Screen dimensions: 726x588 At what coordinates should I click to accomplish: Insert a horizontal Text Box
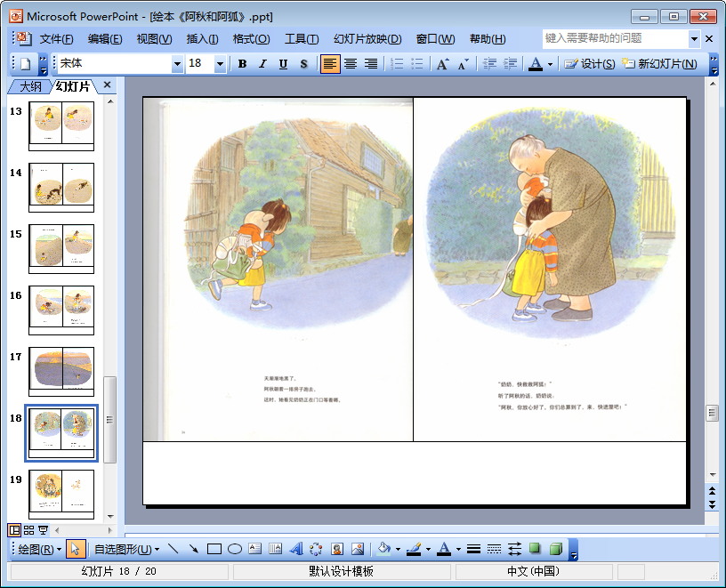click(254, 550)
